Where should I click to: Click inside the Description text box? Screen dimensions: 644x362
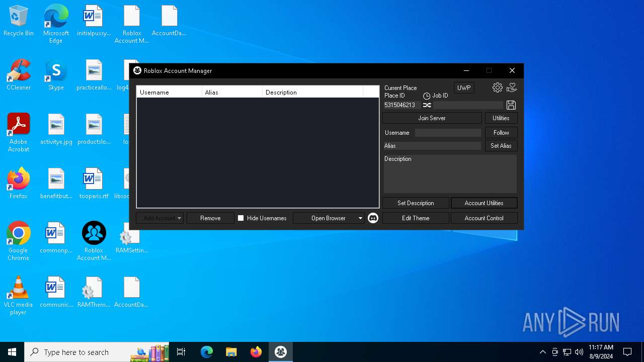point(450,174)
